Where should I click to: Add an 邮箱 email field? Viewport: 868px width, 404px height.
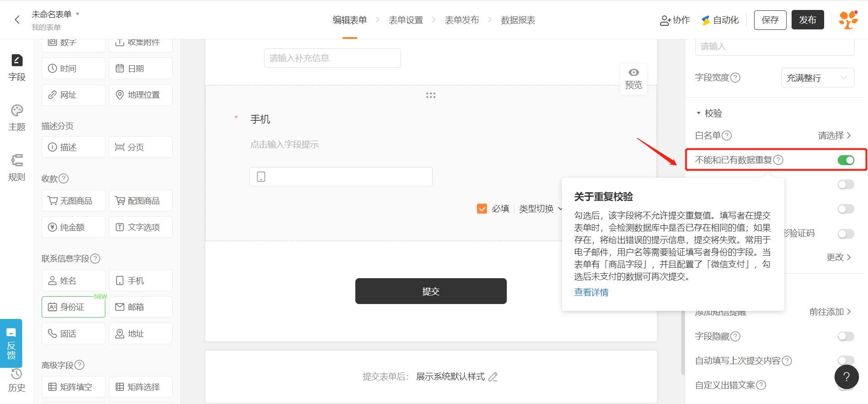(x=141, y=307)
